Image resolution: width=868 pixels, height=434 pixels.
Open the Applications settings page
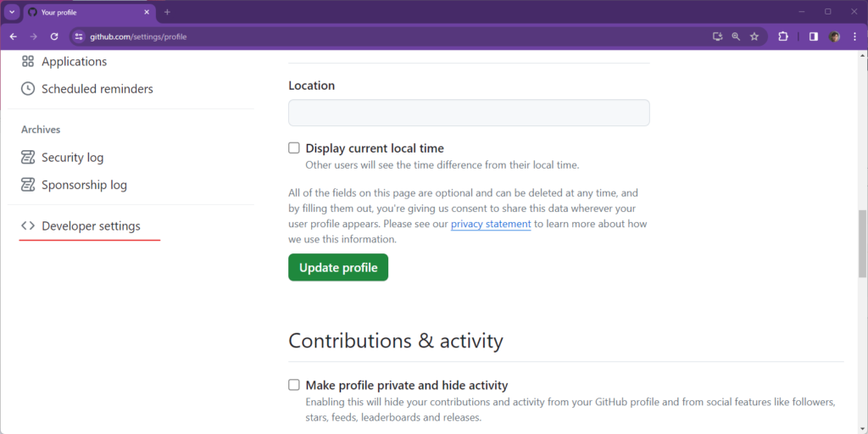tap(73, 62)
